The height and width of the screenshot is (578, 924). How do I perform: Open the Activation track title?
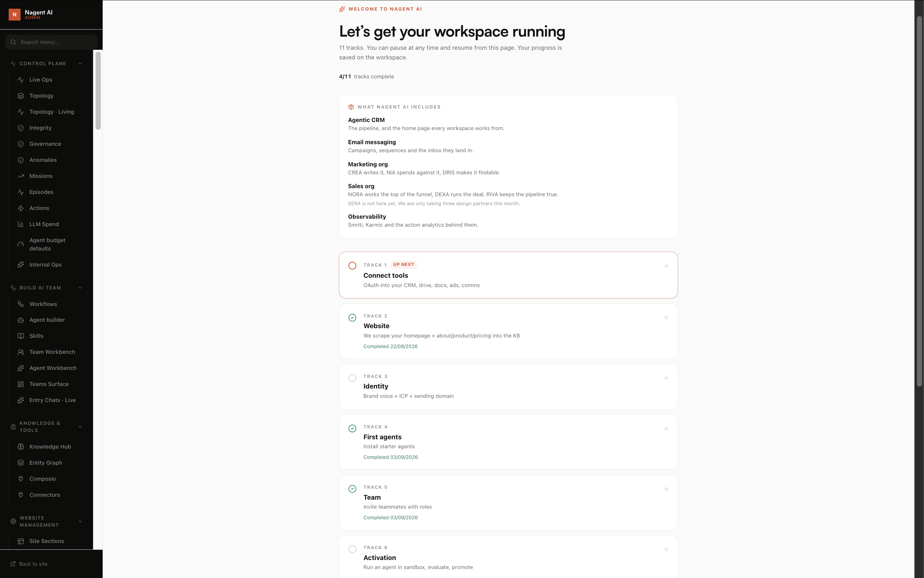tap(380, 558)
